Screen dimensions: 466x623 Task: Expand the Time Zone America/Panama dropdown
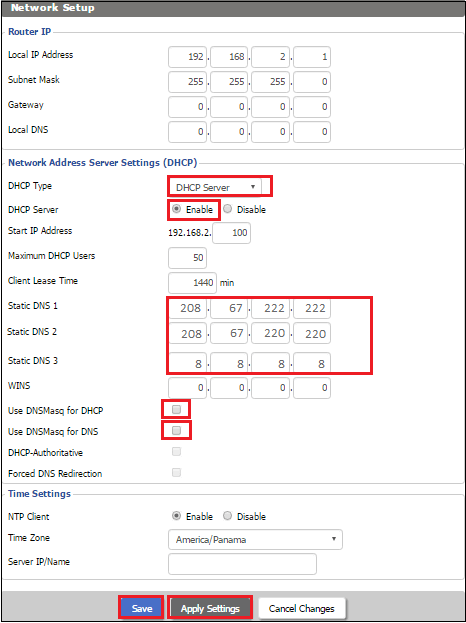click(255, 540)
